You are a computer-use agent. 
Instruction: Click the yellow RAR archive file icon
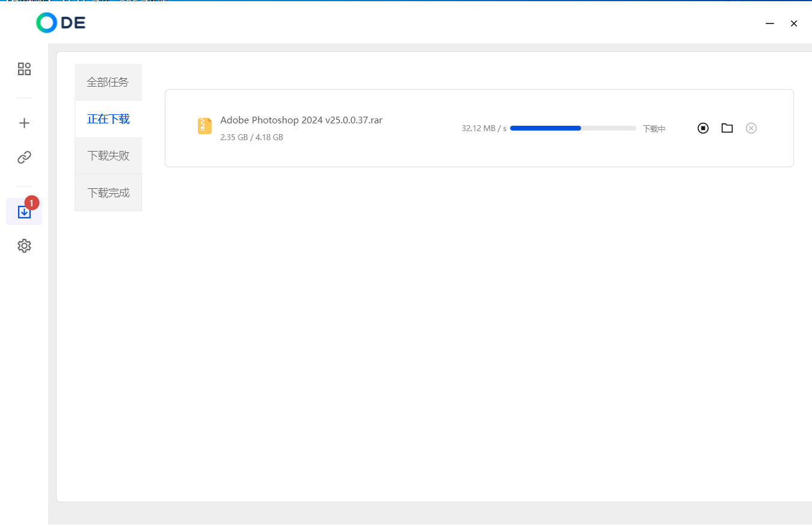205,126
